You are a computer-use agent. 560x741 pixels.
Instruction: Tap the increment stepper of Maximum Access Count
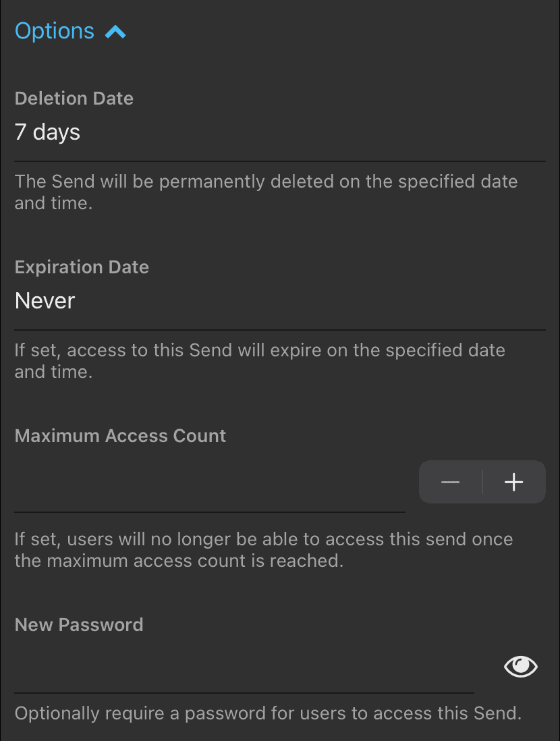coord(513,481)
